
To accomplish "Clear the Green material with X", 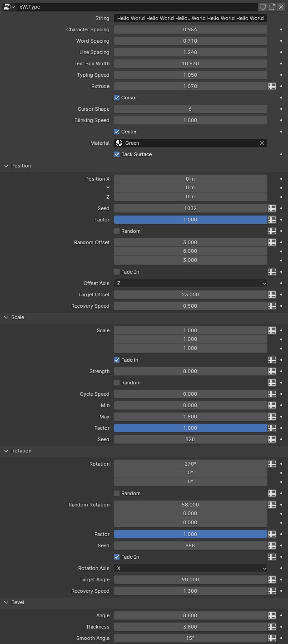I will coord(262,143).
